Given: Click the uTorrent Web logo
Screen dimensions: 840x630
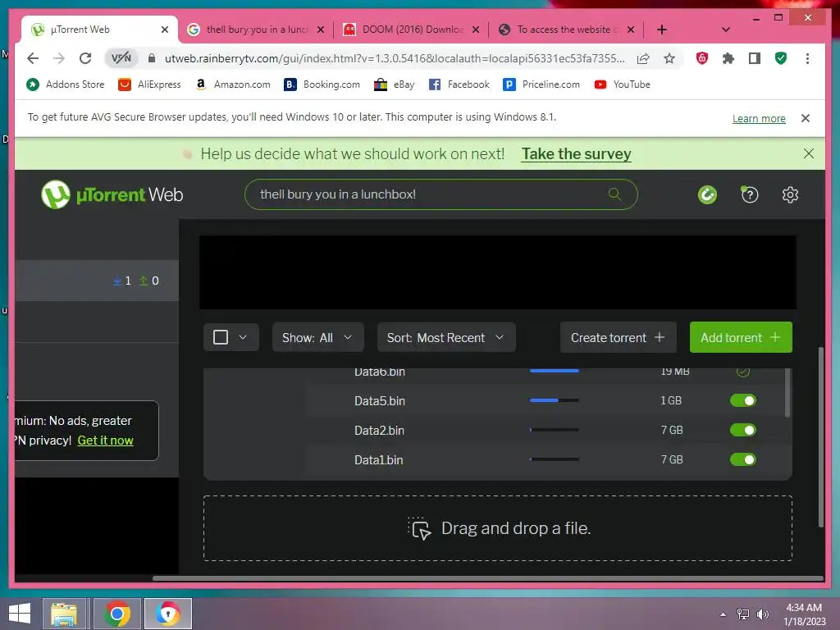Looking at the screenshot, I should [x=112, y=194].
